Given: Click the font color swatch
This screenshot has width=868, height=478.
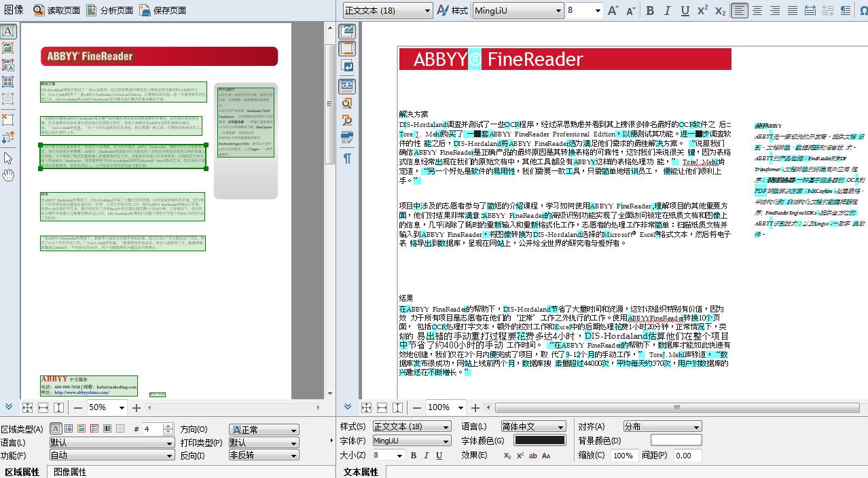Looking at the screenshot, I should coord(540,440).
